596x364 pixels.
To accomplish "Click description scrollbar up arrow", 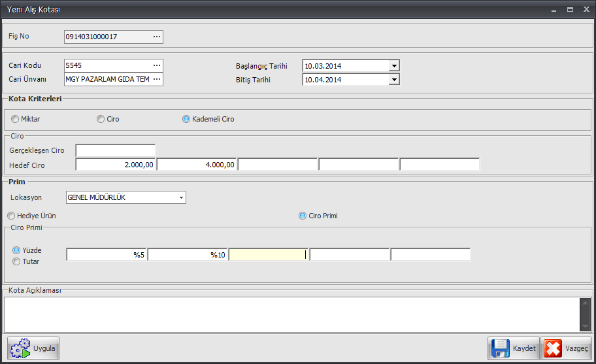I will pos(585,303).
